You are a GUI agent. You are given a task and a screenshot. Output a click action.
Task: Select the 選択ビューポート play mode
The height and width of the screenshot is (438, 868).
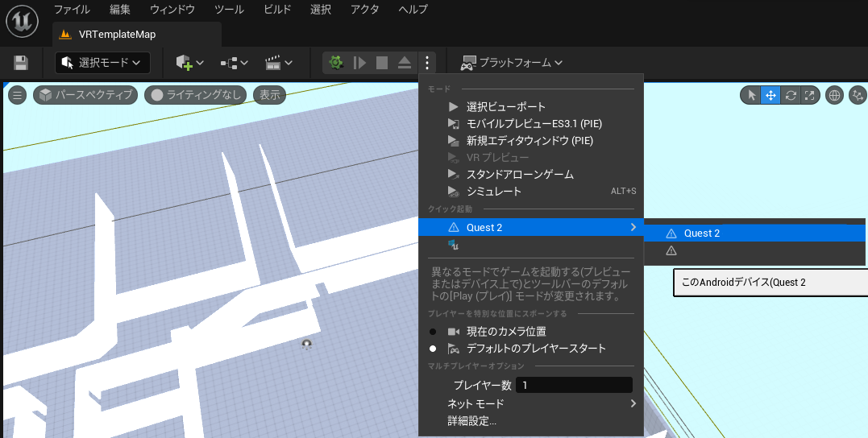pos(531,107)
